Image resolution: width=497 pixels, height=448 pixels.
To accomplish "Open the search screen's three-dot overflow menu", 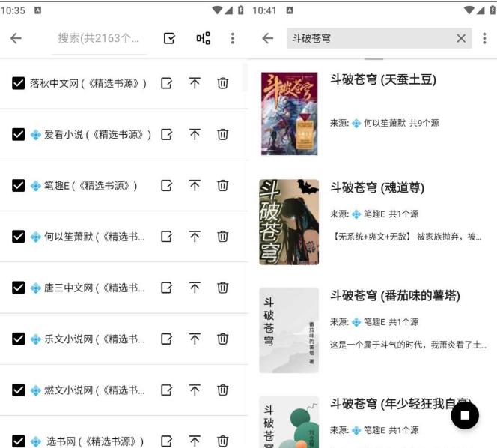I will (484, 38).
